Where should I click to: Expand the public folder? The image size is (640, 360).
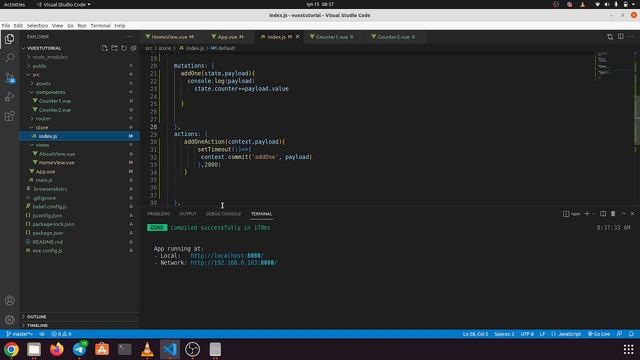click(x=40, y=66)
